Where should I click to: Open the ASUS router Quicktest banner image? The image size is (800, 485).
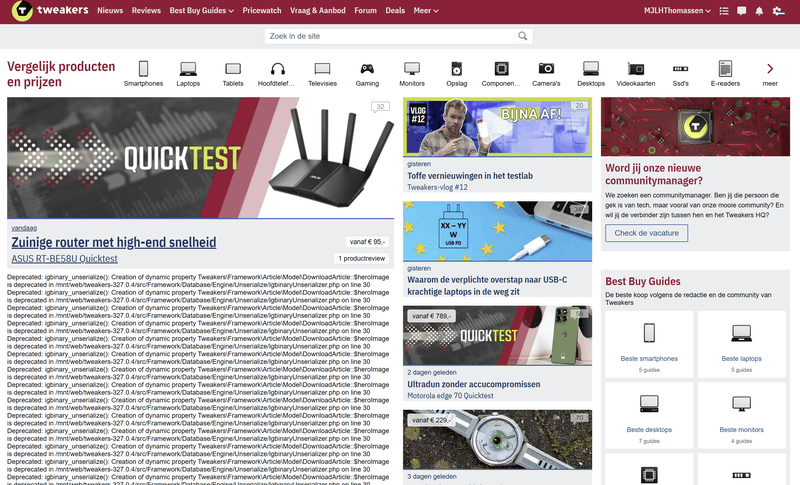[201, 158]
